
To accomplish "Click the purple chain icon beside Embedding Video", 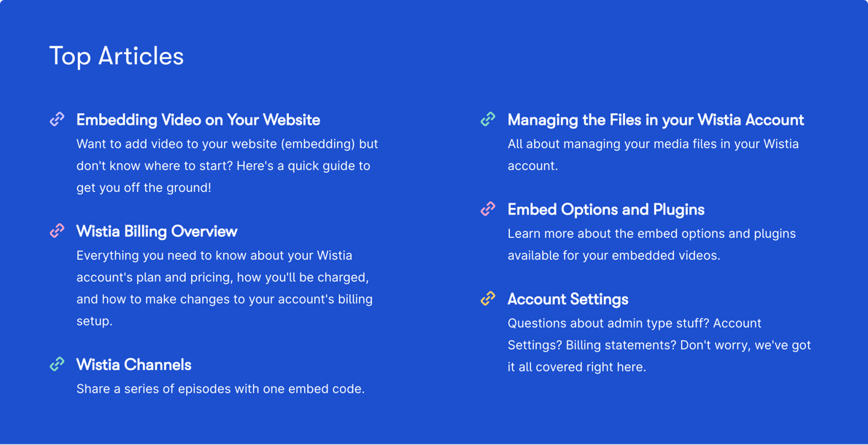I will pos(57,119).
